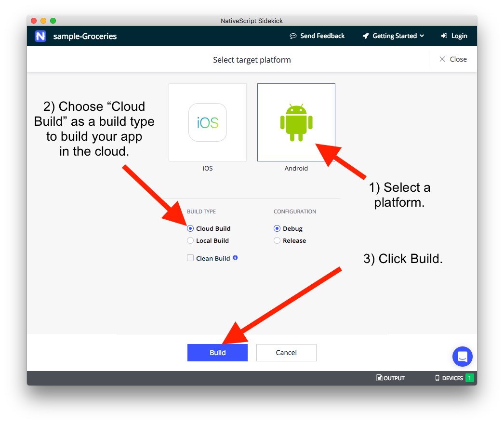Select the Android platform tile

coord(296,122)
